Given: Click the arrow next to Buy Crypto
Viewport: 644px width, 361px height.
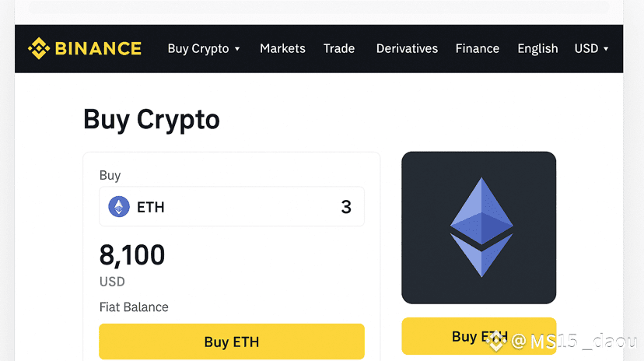Looking at the screenshot, I should coord(237,49).
